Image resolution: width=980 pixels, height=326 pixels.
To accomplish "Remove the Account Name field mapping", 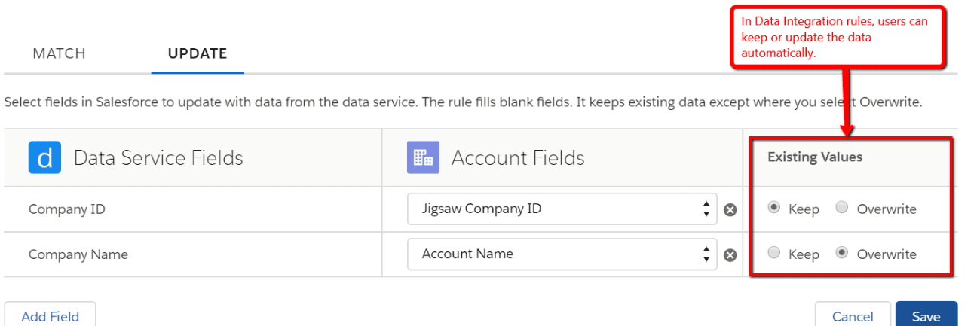I will pos(730,255).
